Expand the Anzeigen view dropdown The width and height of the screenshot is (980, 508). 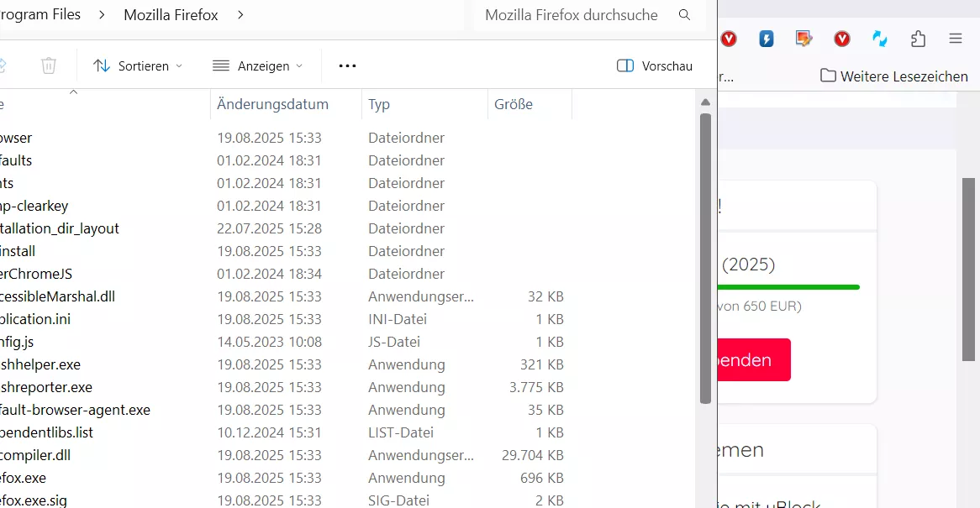(x=257, y=66)
